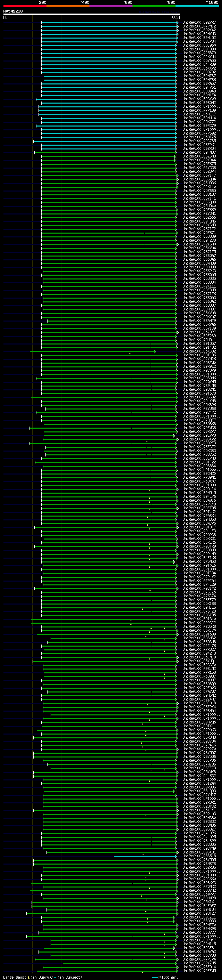Viewport: 222px width, 980px height.
Task: Select UniRef100_B9RY42 label
Action: tap(199, 30)
